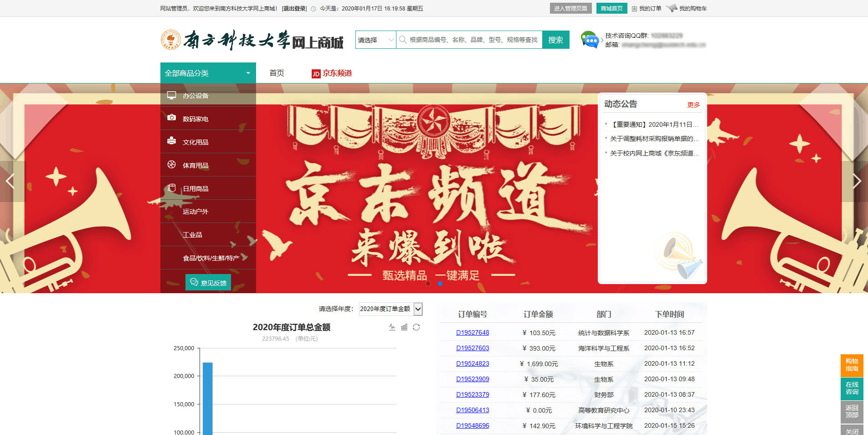Open announcement 【重要通知】2020年1月11日
Image resolution: width=868 pixels, height=435 pixels.
coord(654,124)
